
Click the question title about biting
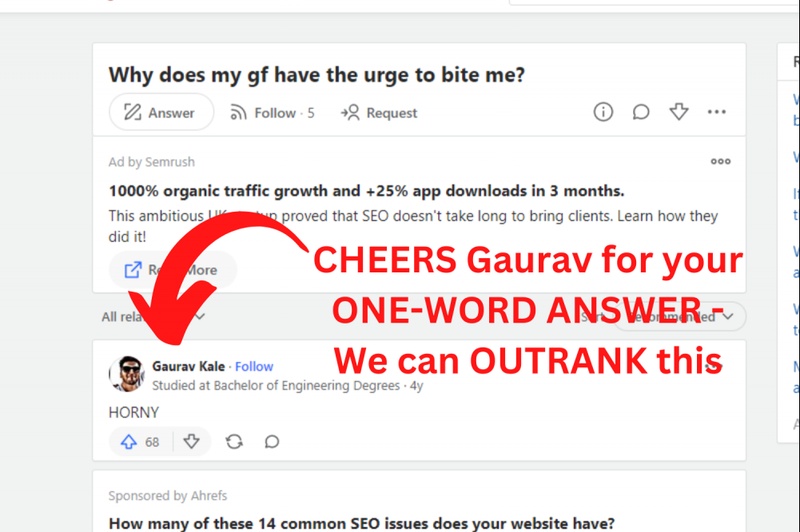click(316, 75)
